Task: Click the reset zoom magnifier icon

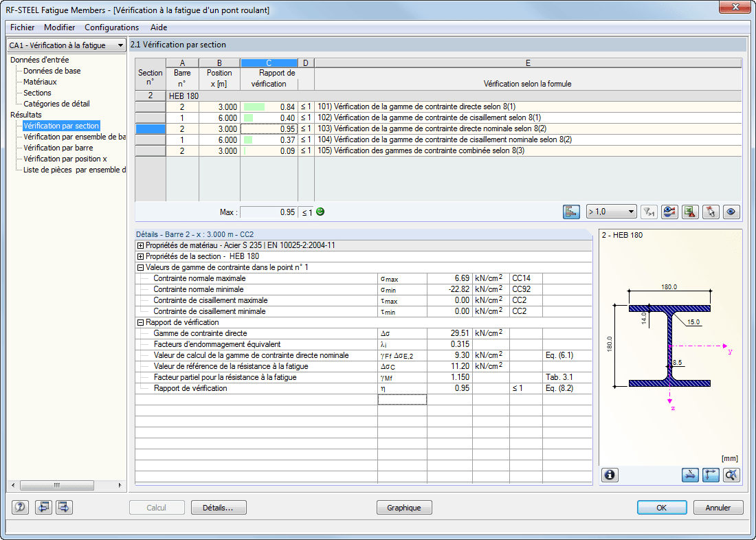Action: (x=731, y=475)
